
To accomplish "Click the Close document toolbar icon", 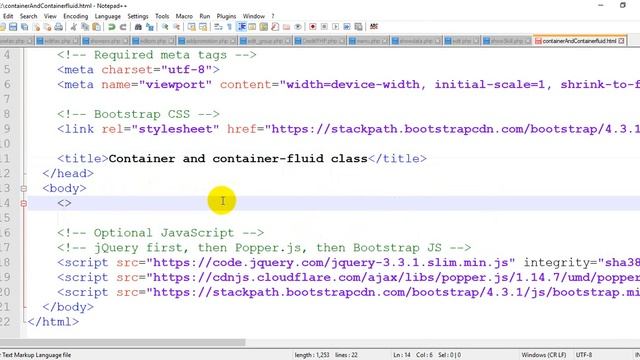I will tap(36, 27).
